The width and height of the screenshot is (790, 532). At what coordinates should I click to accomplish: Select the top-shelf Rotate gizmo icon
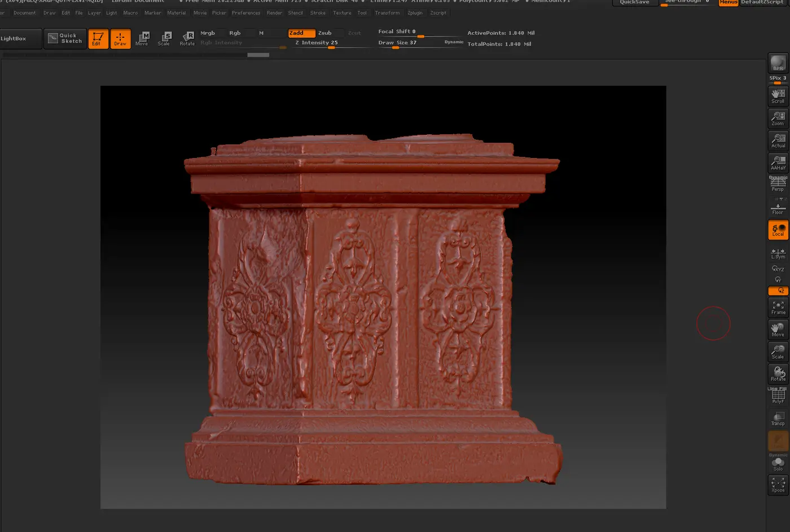coord(187,38)
